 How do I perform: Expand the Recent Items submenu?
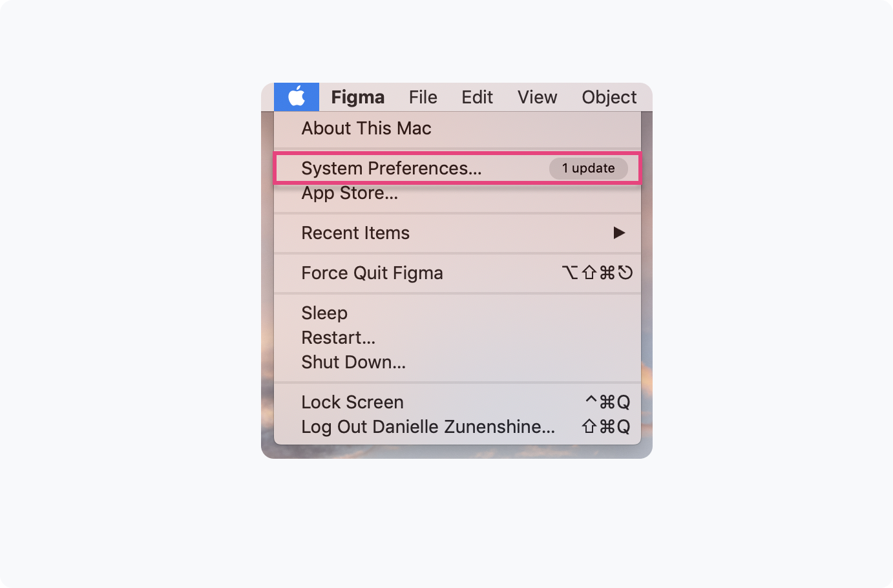pos(355,233)
